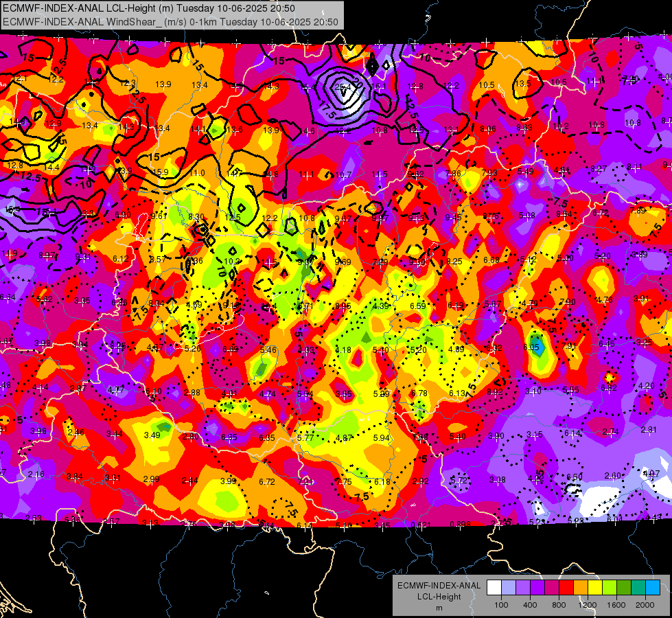
Task: Click legend title ECMWF-INDEX-ANAL
Action: (439, 586)
